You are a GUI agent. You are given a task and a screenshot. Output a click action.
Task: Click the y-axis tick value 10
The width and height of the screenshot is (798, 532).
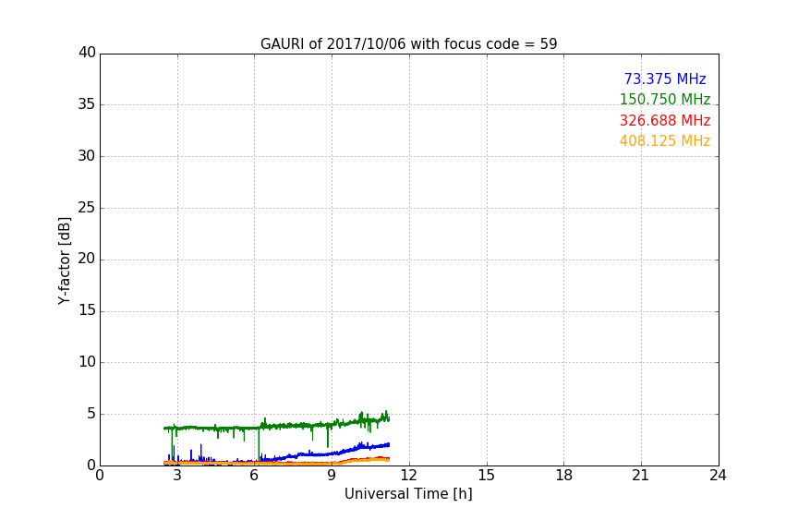tap(87, 362)
